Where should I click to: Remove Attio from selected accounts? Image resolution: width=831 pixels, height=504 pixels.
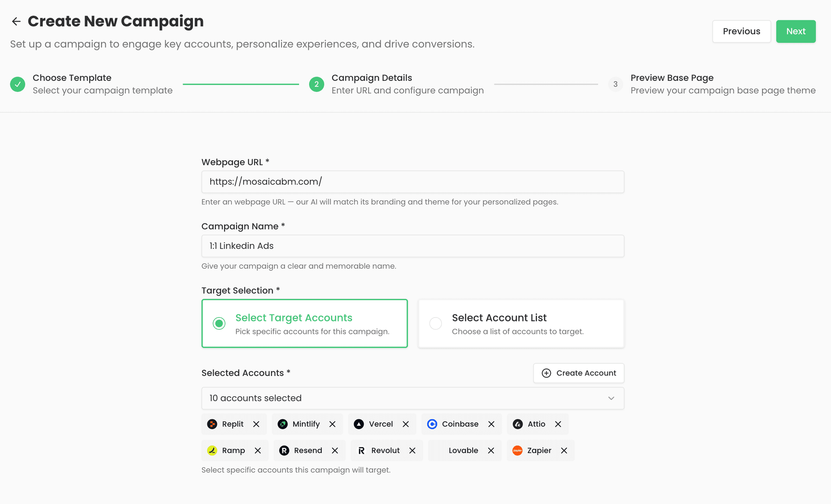click(x=558, y=424)
